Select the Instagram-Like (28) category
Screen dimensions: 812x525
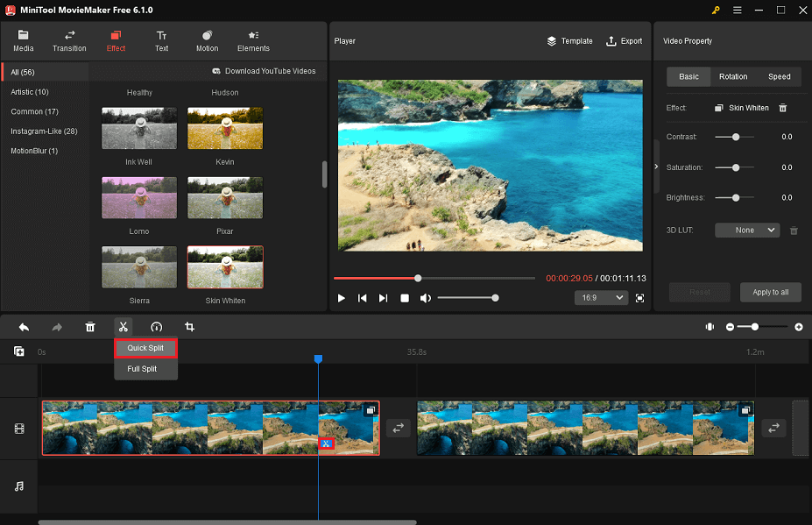(x=44, y=131)
